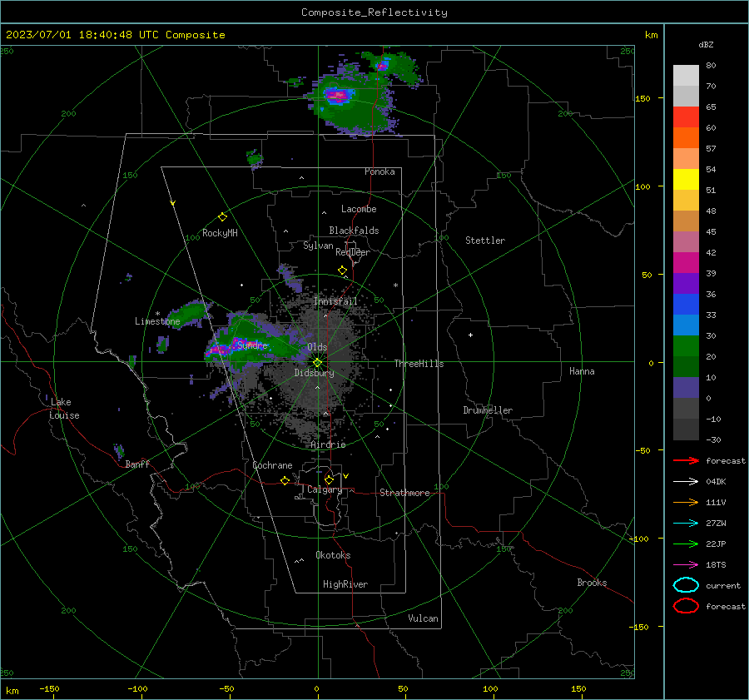This screenshot has width=749, height=700.
Task: Click the Banff city label
Action: click(x=137, y=464)
